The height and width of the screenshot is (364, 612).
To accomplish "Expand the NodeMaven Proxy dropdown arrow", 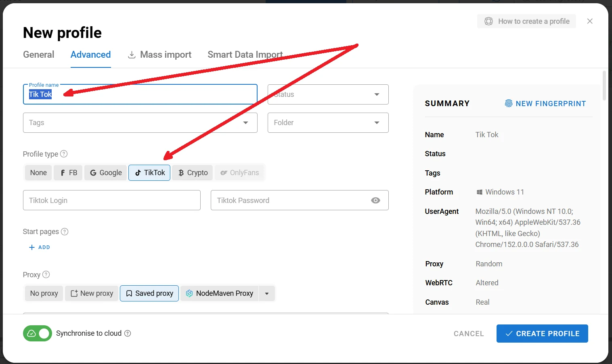I will pyautogui.click(x=267, y=293).
